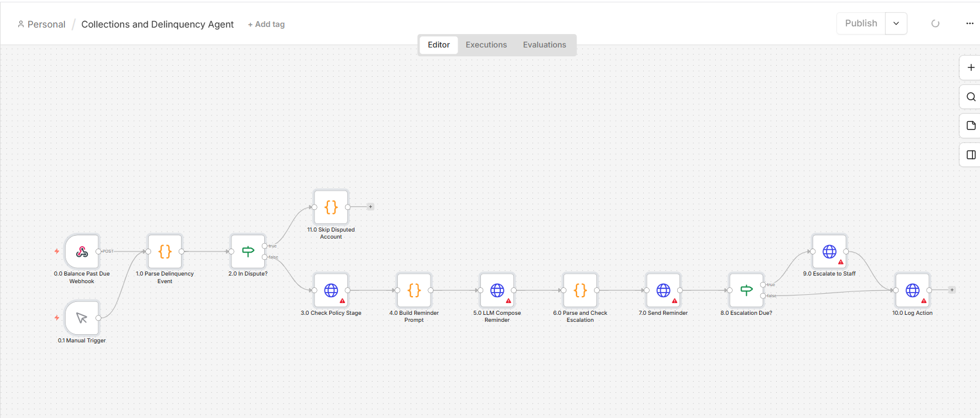Image resolution: width=980 pixels, height=418 pixels.
Task: Select the 0.0 Balance Past Due Webhook node
Action: [82, 252]
